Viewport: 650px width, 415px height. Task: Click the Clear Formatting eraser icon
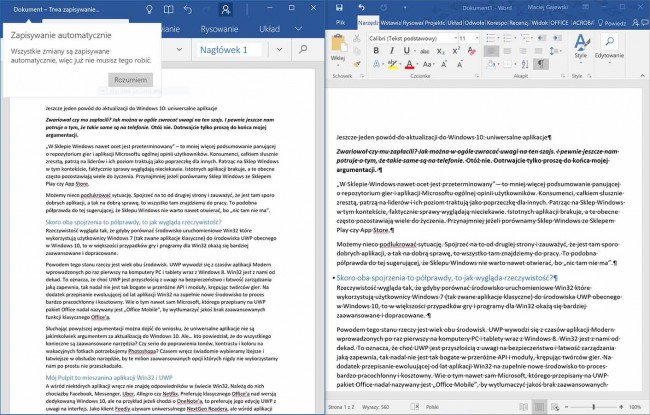pyautogui.click(x=471, y=51)
